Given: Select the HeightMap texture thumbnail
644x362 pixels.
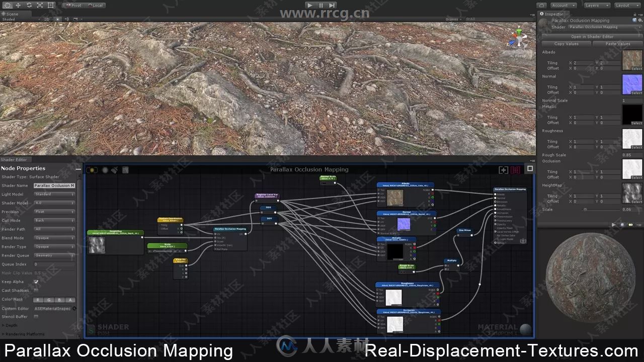Looking at the screenshot, I should pos(632,193).
